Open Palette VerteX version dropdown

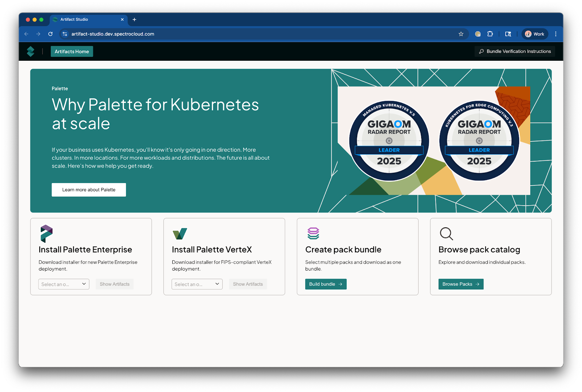[197, 284]
